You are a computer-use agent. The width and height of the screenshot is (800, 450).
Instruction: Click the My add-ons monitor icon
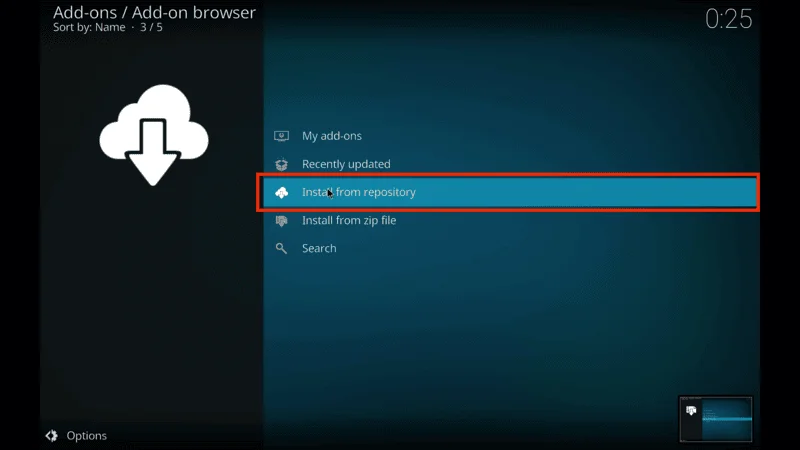point(281,136)
